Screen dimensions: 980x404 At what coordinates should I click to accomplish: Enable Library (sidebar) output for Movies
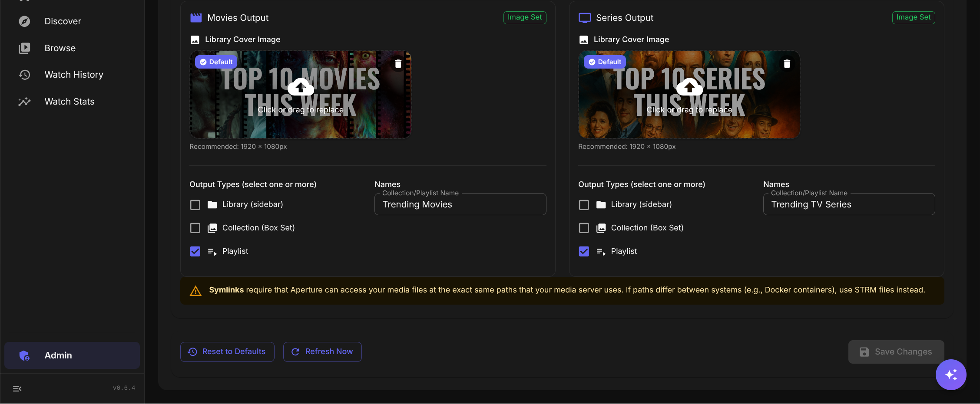coord(195,205)
